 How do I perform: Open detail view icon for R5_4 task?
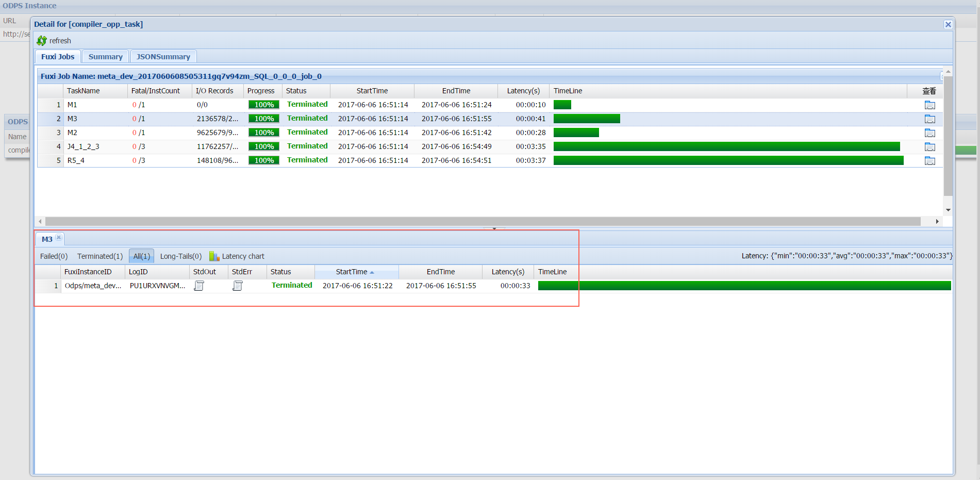(929, 161)
